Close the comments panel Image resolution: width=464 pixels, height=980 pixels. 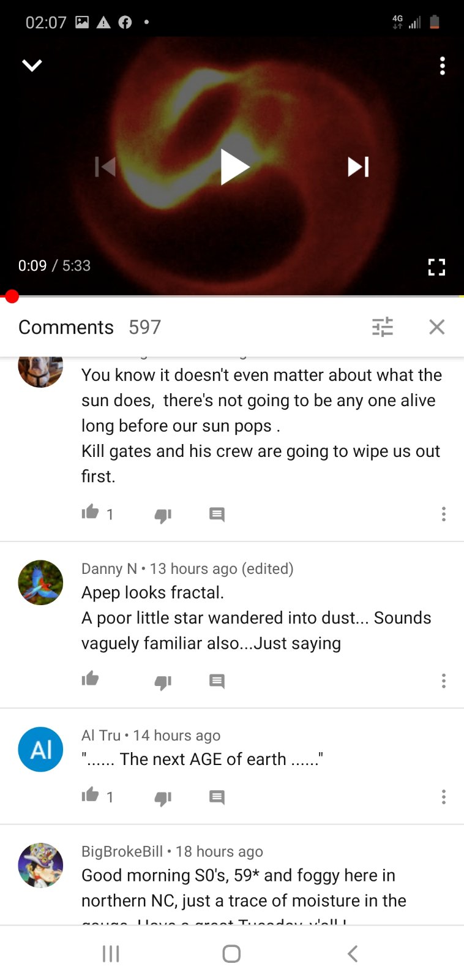(437, 327)
